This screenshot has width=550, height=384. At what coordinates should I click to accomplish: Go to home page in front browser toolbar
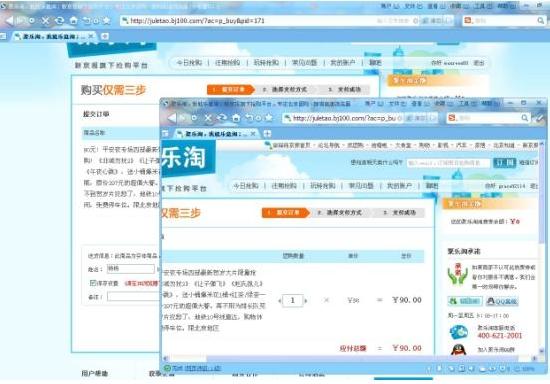(236, 118)
